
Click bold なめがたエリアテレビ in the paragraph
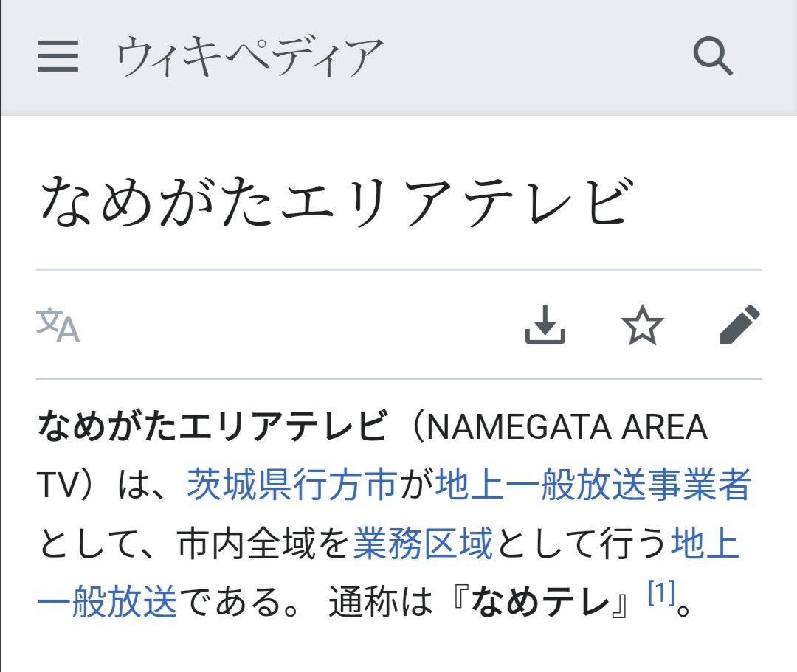click(x=213, y=426)
